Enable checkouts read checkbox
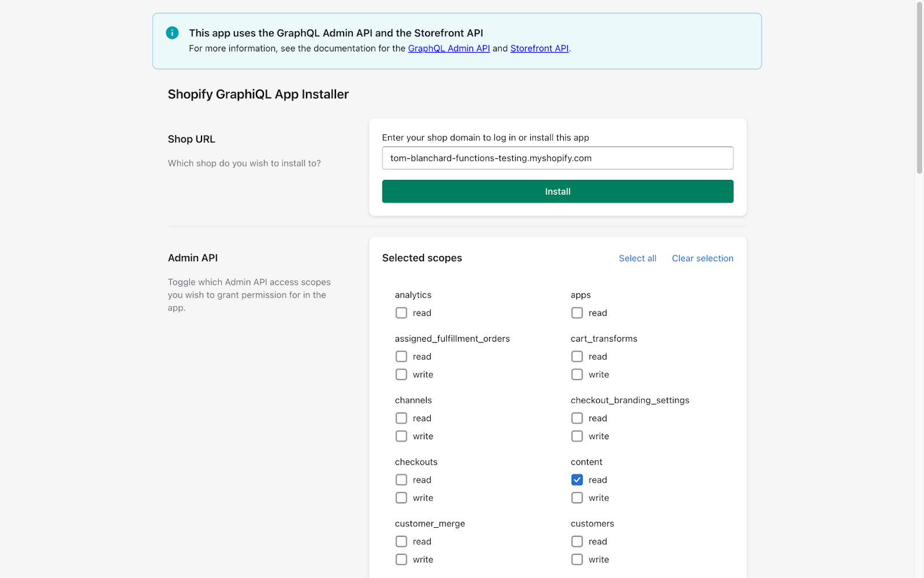This screenshot has height=578, width=924. [x=401, y=480]
